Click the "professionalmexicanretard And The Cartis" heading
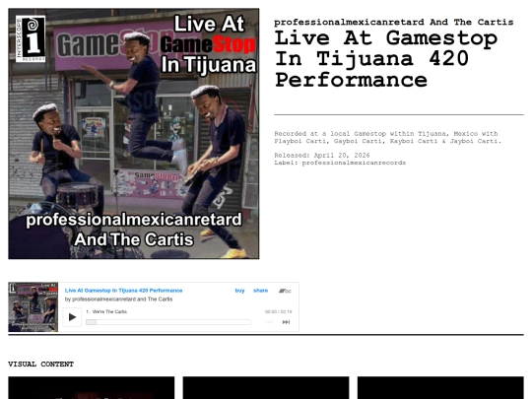 (393, 22)
